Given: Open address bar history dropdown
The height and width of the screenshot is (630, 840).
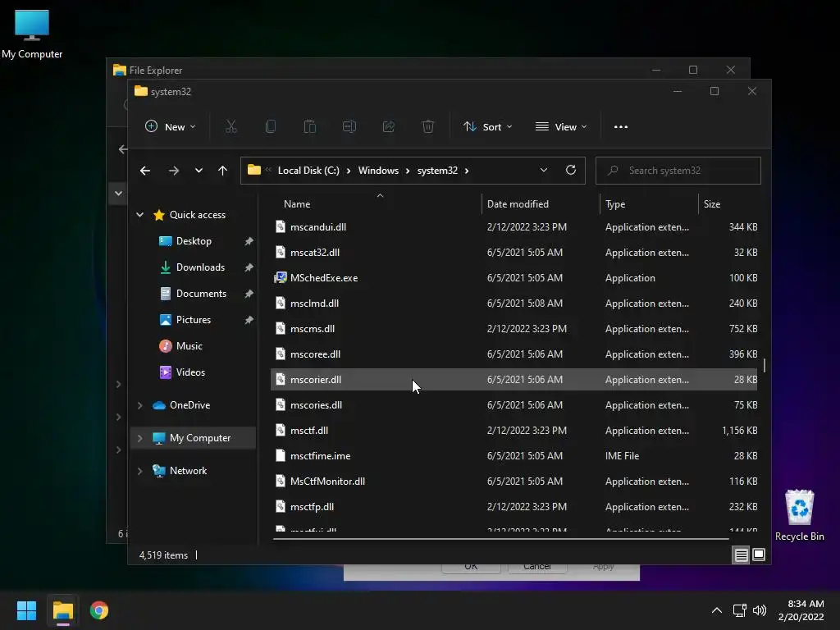Looking at the screenshot, I should tap(543, 171).
